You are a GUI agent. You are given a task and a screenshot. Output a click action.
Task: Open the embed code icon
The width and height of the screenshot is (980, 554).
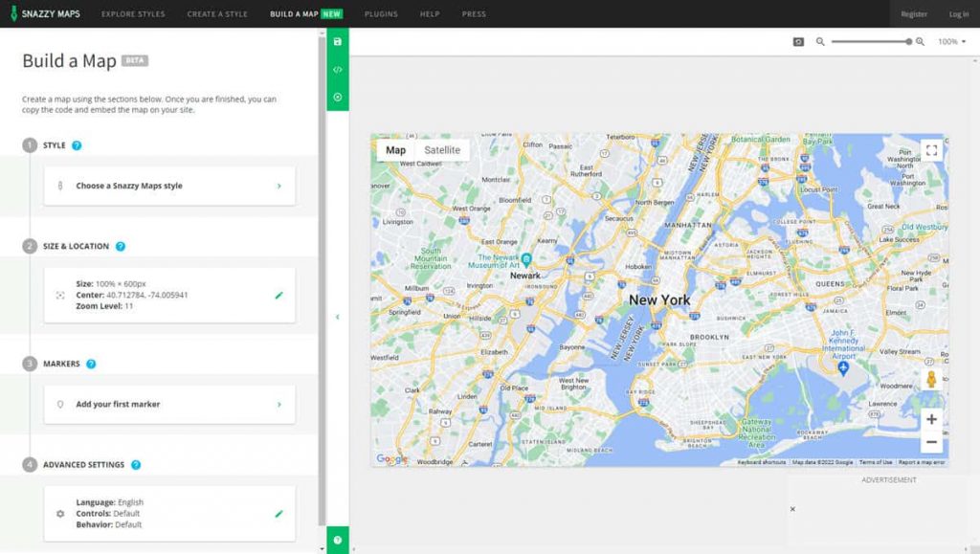tap(338, 69)
